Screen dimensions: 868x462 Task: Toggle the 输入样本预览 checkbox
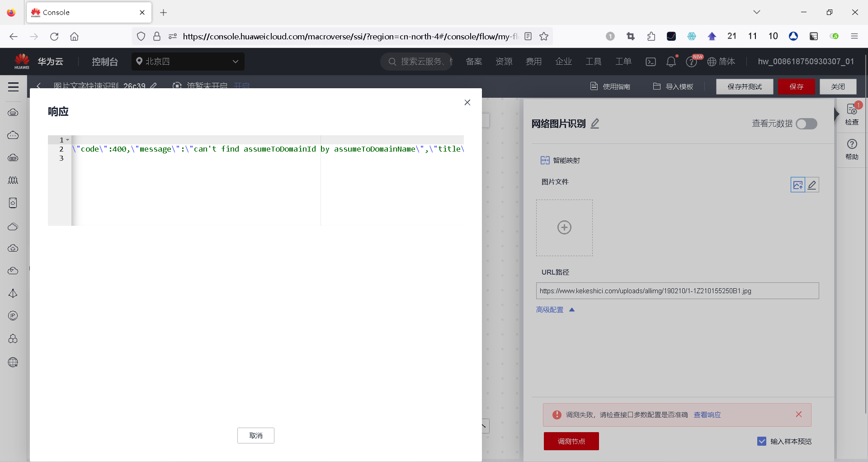click(x=762, y=441)
